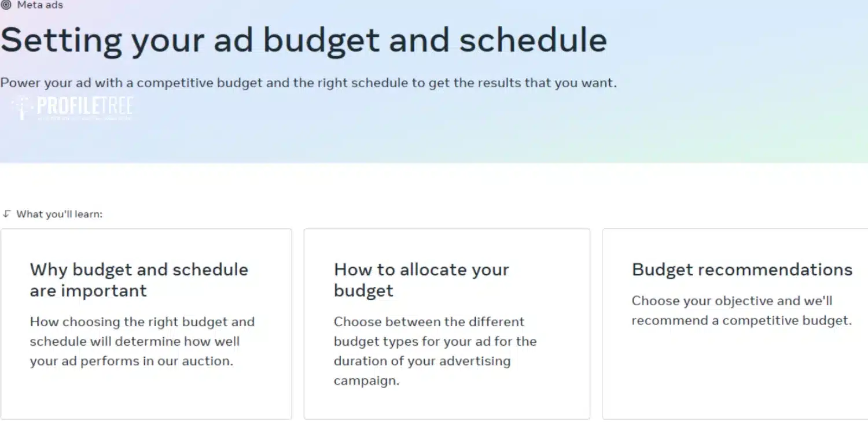The width and height of the screenshot is (868, 425).
Task: Open the Budget recommendations heading
Action: (742, 269)
